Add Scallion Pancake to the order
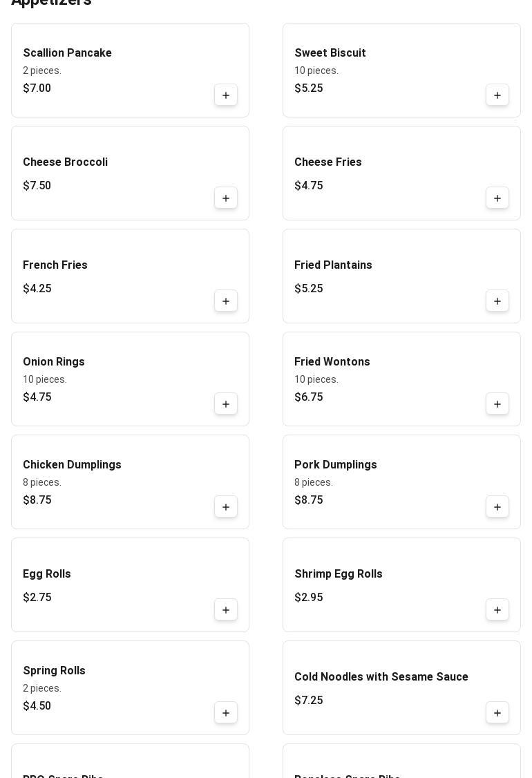 click(226, 95)
